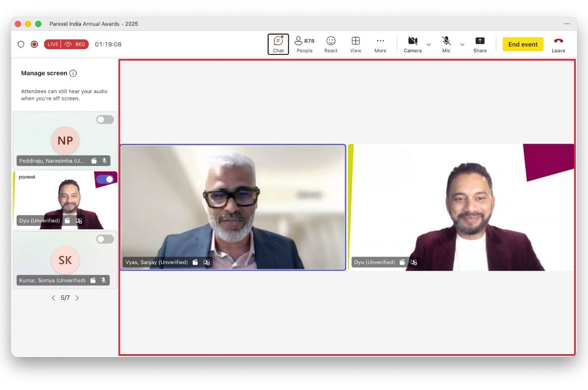The height and width of the screenshot is (390, 588).
Task: Go to next page of participants
Action: [77, 298]
